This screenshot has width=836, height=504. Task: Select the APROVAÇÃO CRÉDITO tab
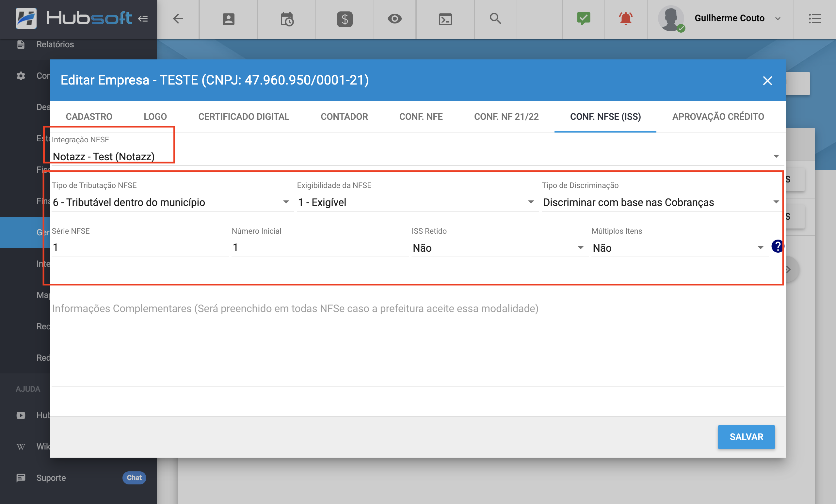[x=718, y=117]
